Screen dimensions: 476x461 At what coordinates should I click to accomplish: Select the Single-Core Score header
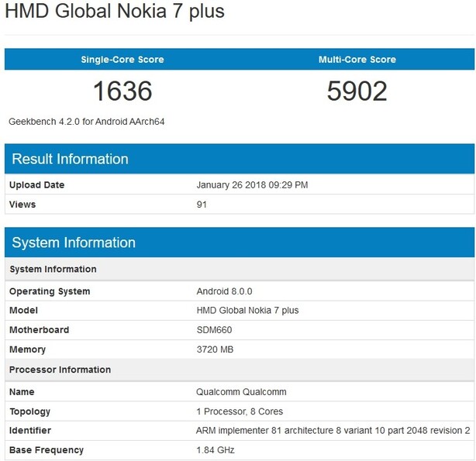coord(122,60)
